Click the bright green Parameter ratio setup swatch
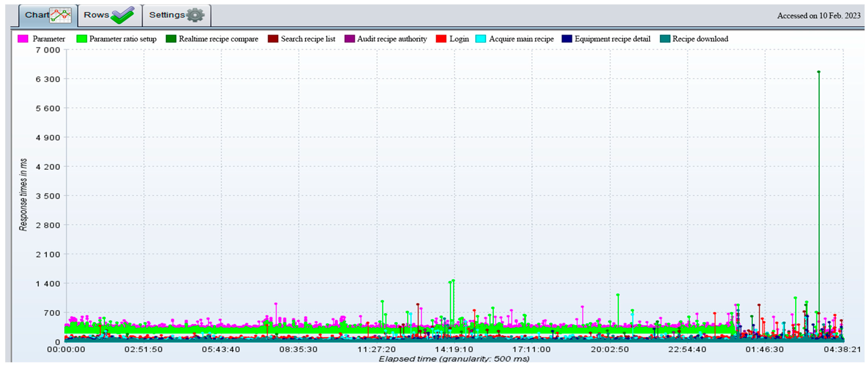 point(82,39)
